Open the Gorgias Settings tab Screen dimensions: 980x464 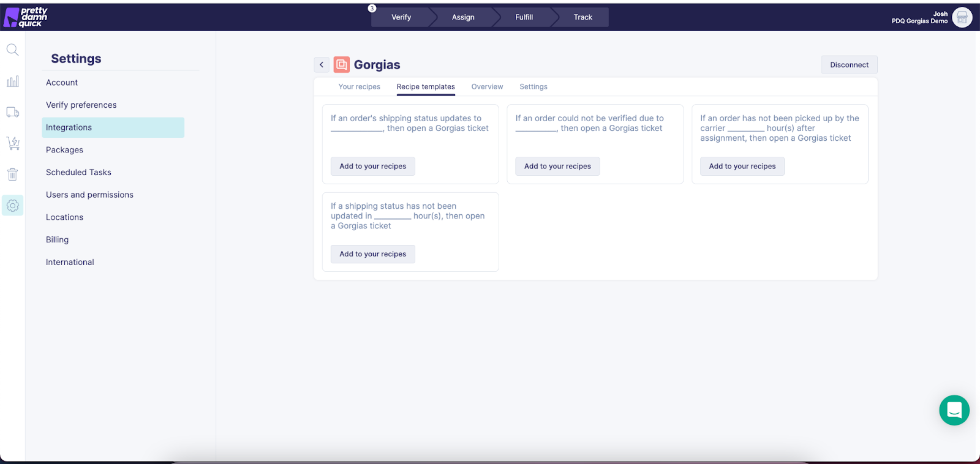tap(533, 87)
